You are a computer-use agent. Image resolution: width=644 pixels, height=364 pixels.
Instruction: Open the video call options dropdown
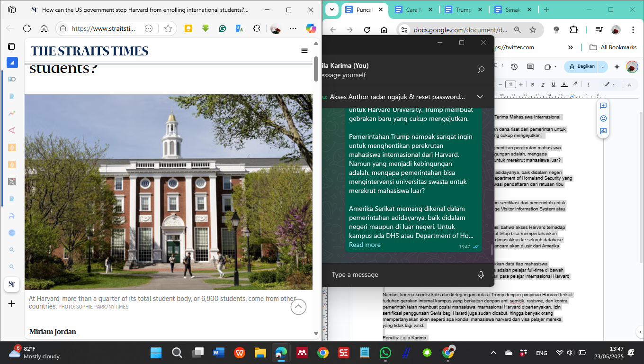click(555, 67)
